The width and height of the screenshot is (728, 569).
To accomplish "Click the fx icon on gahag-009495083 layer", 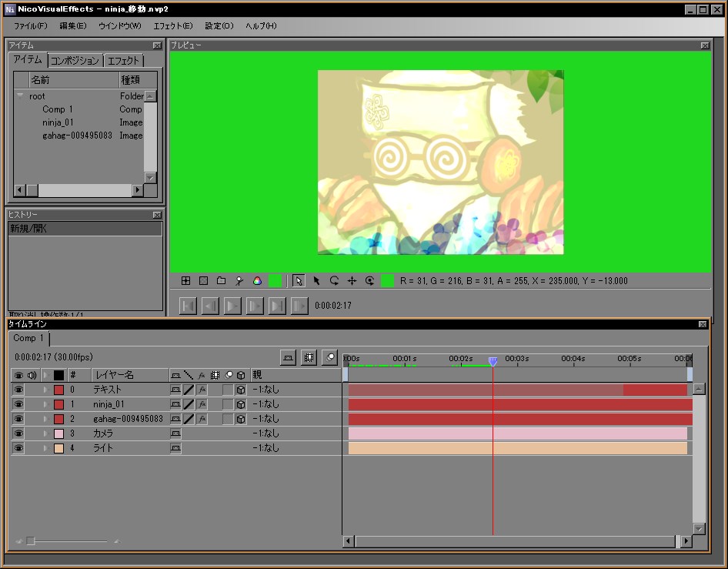I will click(202, 419).
